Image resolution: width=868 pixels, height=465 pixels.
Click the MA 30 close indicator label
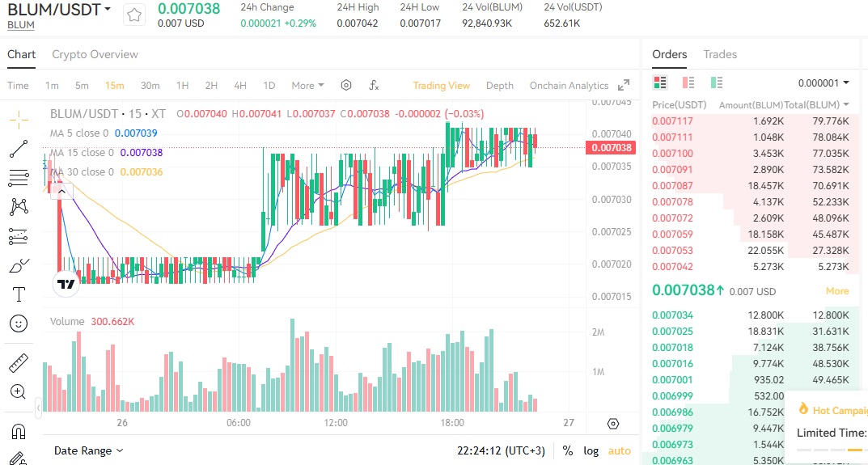click(x=82, y=171)
